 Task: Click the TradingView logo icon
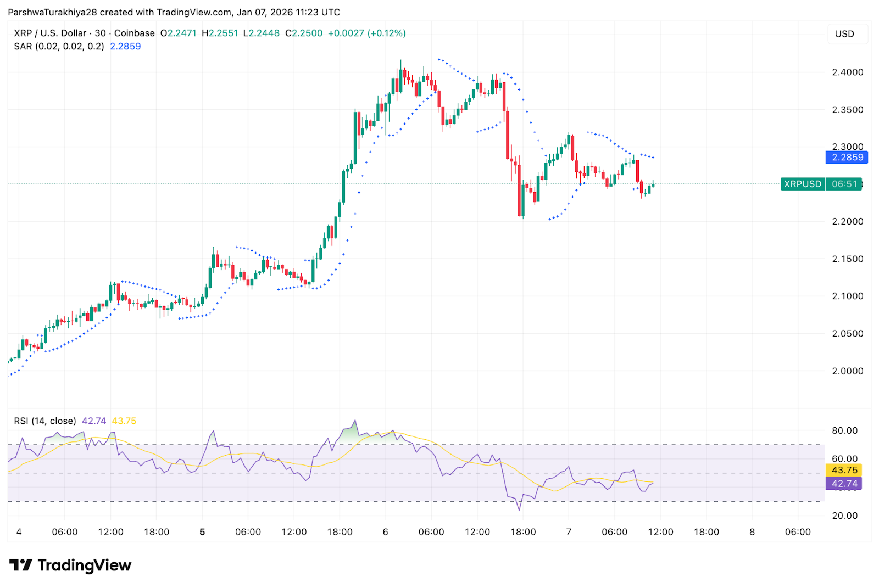point(21,565)
